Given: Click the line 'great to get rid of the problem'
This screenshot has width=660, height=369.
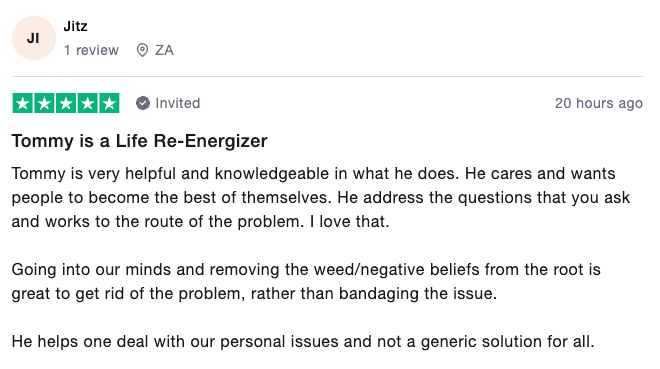Looking at the screenshot, I should tap(254, 293).
